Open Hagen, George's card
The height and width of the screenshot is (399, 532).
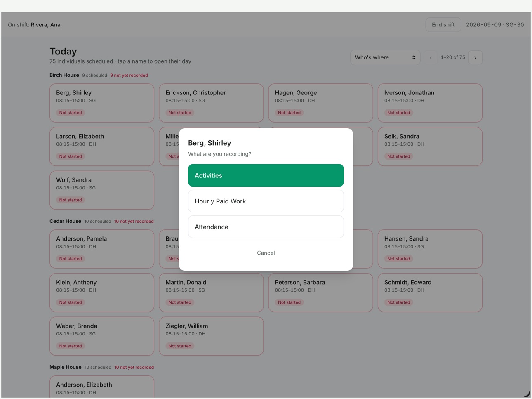(x=320, y=103)
